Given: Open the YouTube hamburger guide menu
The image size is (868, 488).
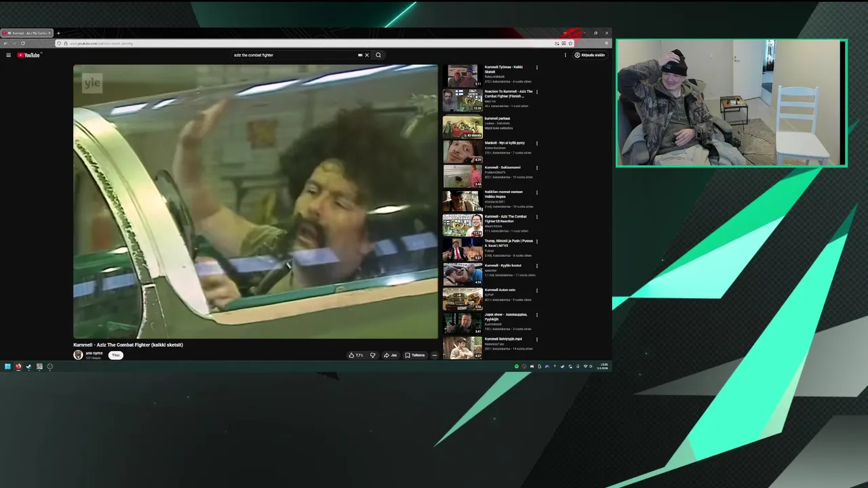Looking at the screenshot, I should pyautogui.click(x=8, y=55).
